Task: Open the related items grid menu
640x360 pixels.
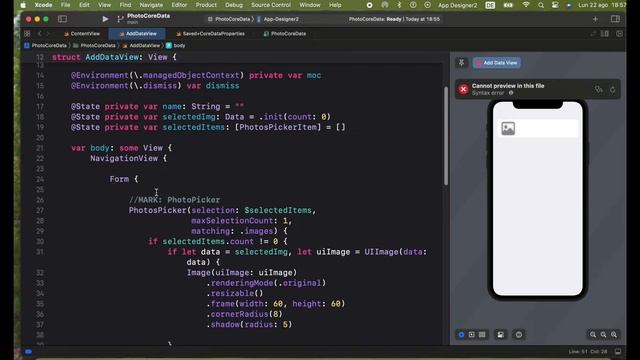Action: [27, 33]
